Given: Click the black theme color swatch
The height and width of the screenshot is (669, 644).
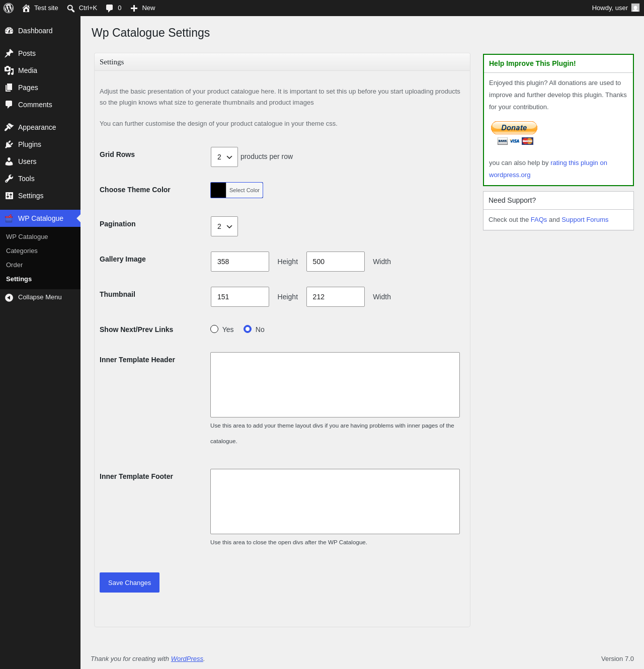Looking at the screenshot, I should tap(218, 190).
